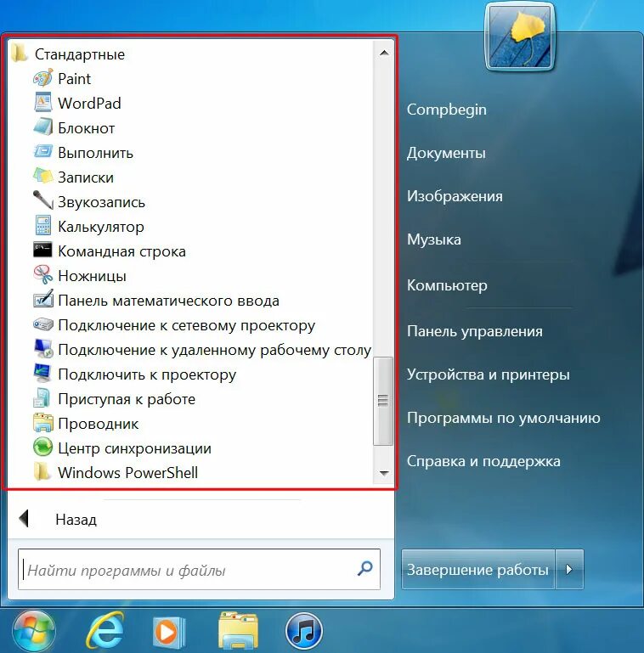Click the programs list scroll-up arrow
This screenshot has width=644, height=653.
[385, 53]
